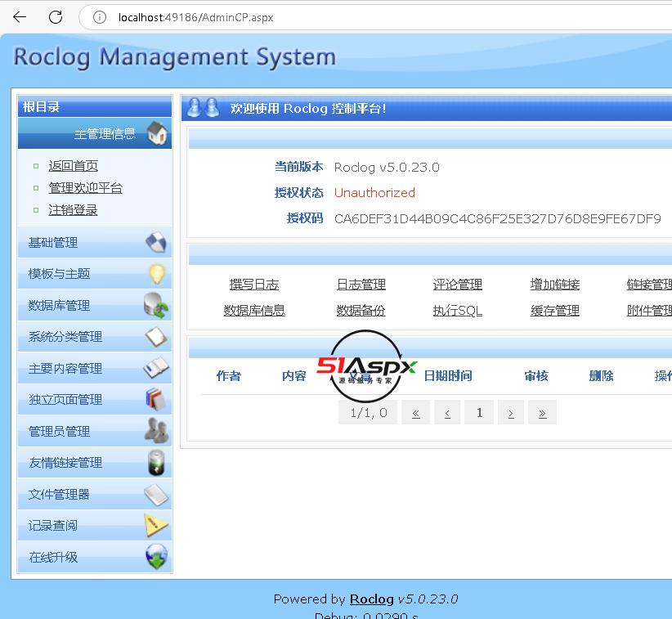Log out via 注销登录 link

pos(74,210)
